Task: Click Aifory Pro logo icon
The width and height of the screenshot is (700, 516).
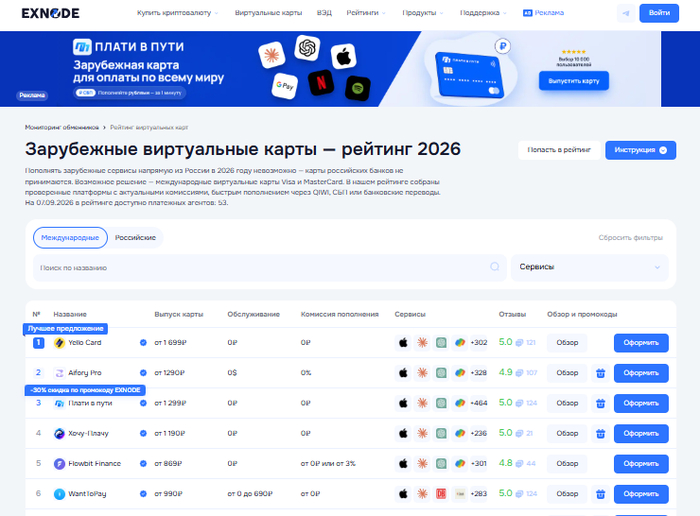Action: click(59, 373)
